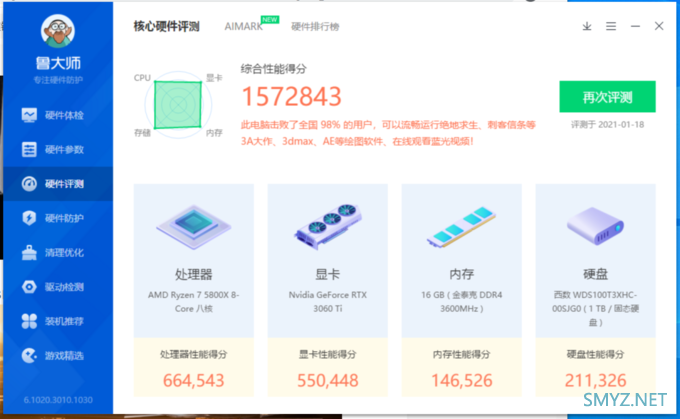Click the 清理优化 broom icon
This screenshot has height=419, width=680.
point(29,252)
